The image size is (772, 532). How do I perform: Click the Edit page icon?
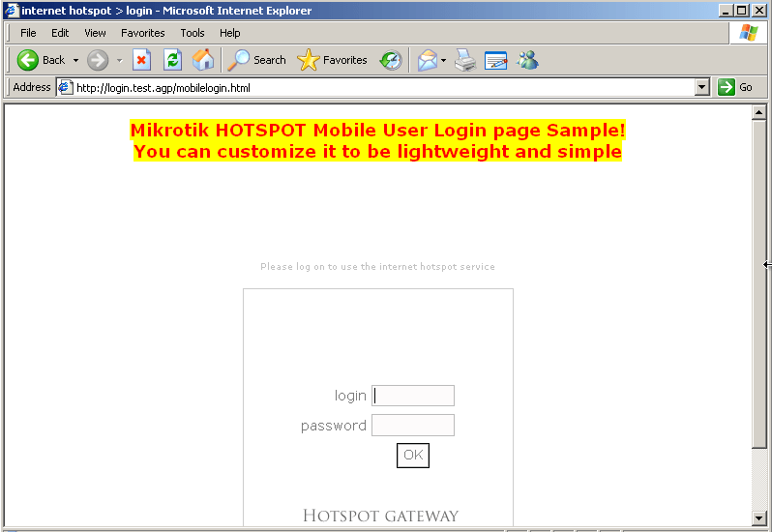point(495,60)
